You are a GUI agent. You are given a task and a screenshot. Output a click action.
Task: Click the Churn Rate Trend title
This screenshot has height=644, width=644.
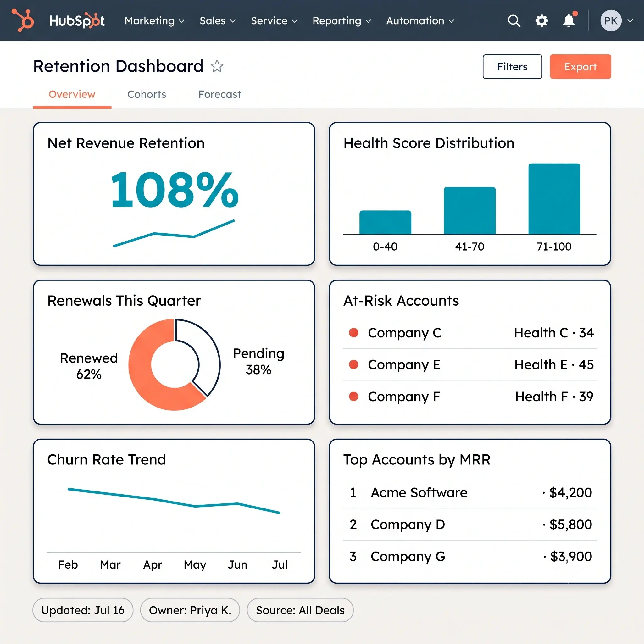106,459
